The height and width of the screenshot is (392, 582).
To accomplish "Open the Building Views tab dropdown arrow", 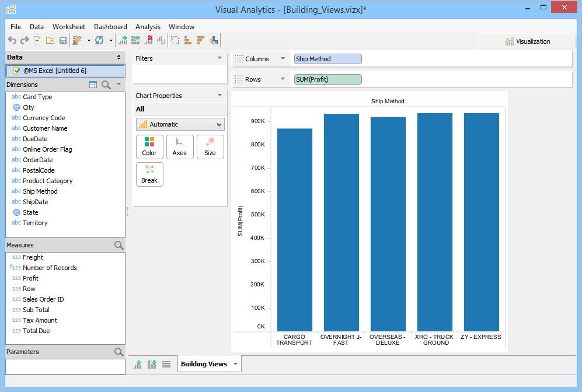I will point(235,364).
